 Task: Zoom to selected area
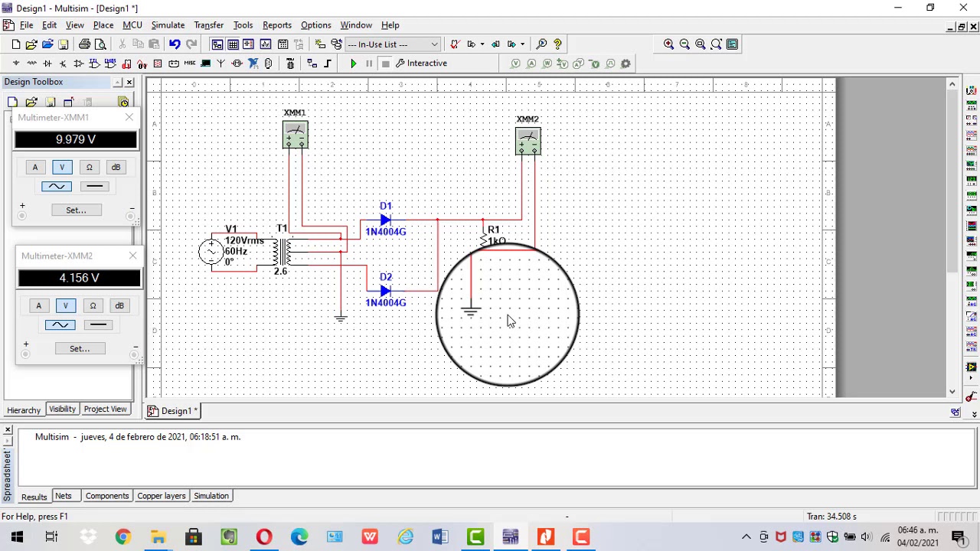pyautogui.click(x=701, y=44)
